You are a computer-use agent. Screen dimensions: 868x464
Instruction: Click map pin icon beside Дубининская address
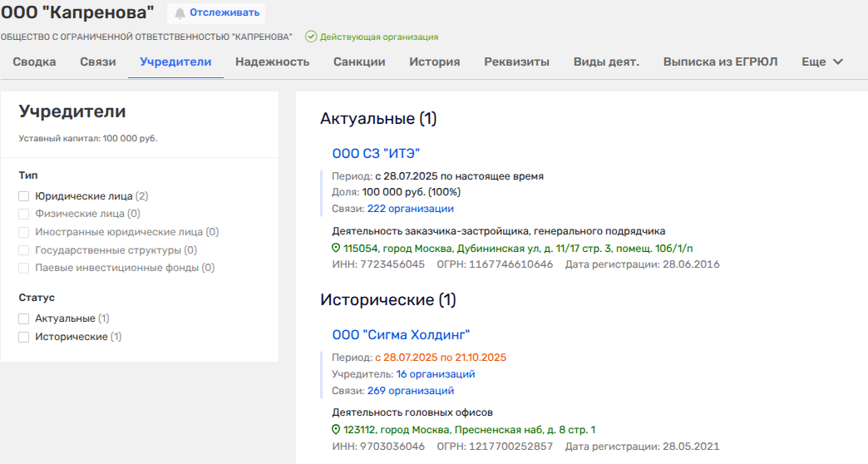click(337, 248)
